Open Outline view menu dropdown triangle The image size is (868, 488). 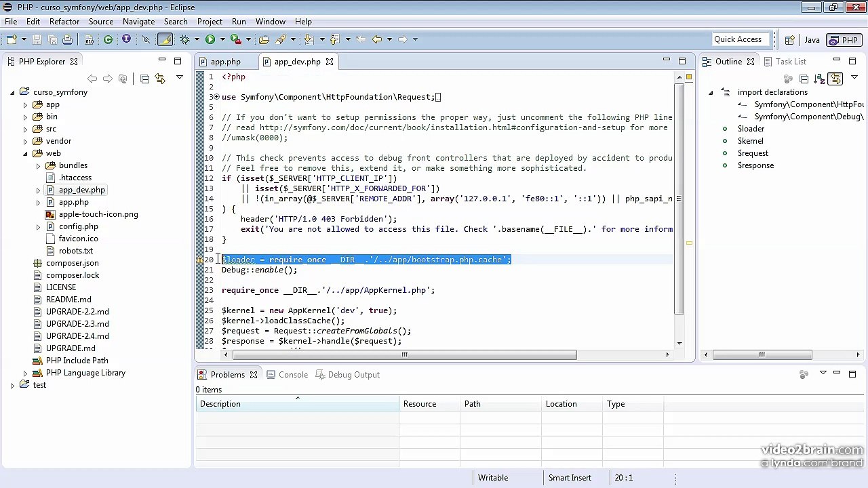pyautogui.click(x=854, y=78)
